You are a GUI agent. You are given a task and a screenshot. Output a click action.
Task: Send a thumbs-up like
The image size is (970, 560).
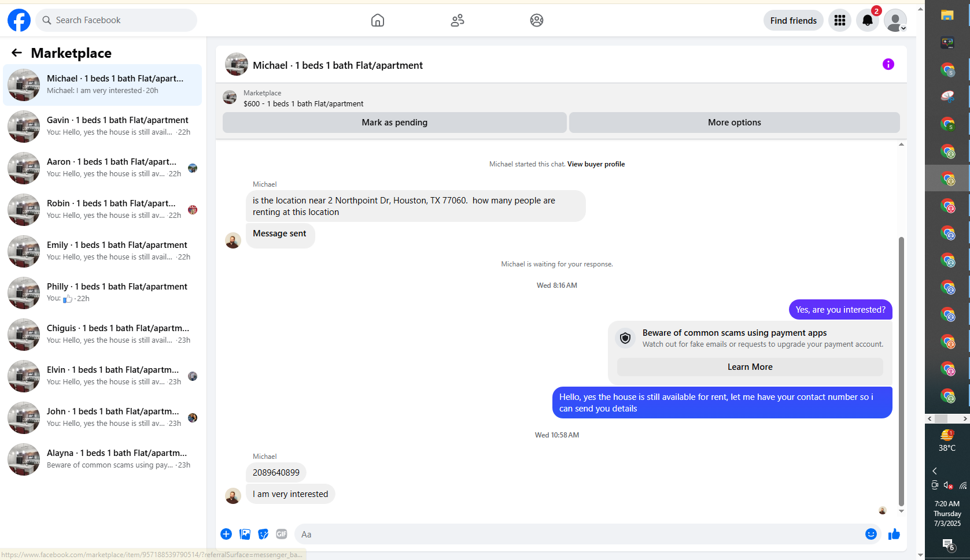894,534
